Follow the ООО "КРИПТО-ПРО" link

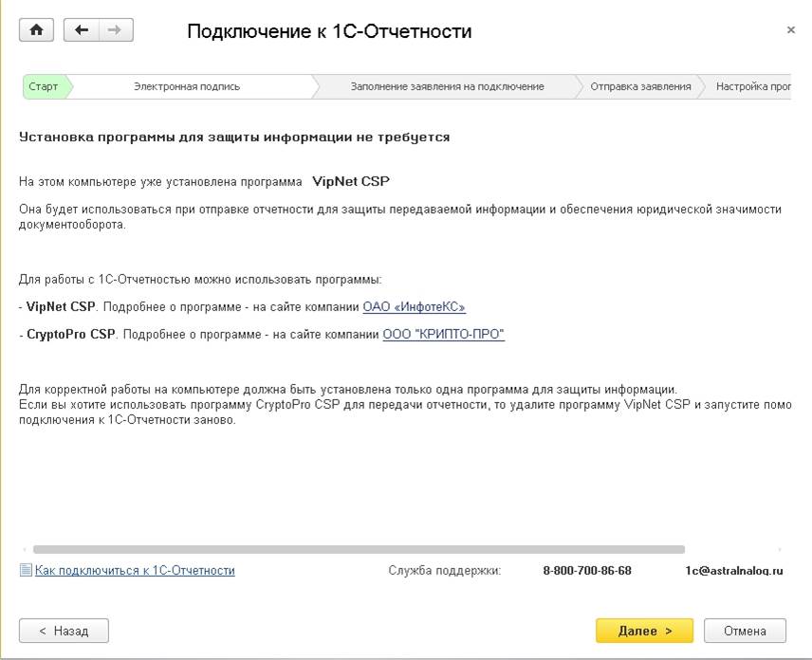click(443, 335)
